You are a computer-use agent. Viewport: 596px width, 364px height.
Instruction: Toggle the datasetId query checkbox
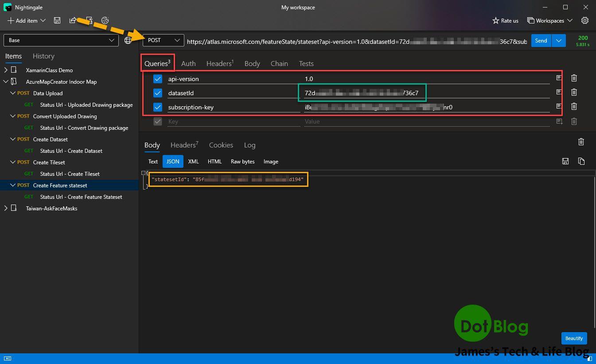coord(158,93)
